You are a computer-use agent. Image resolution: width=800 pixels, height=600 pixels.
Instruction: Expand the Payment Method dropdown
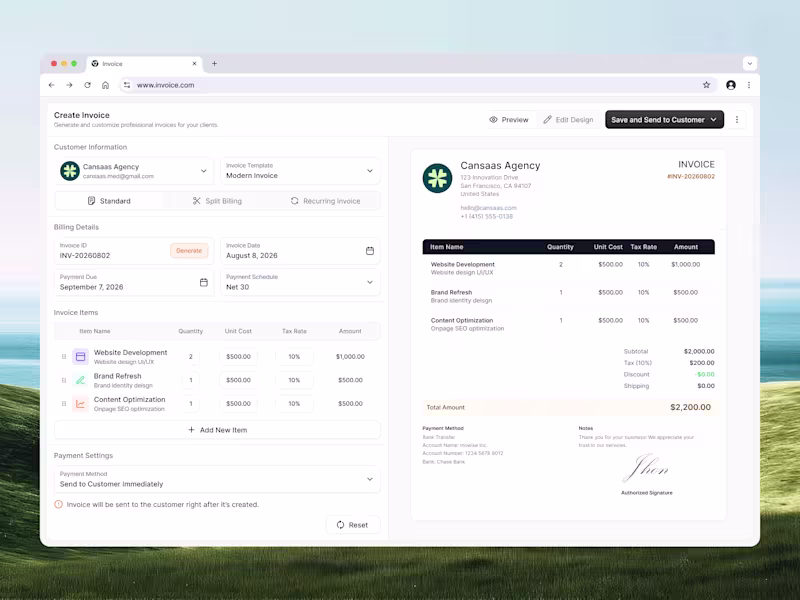pos(217,479)
